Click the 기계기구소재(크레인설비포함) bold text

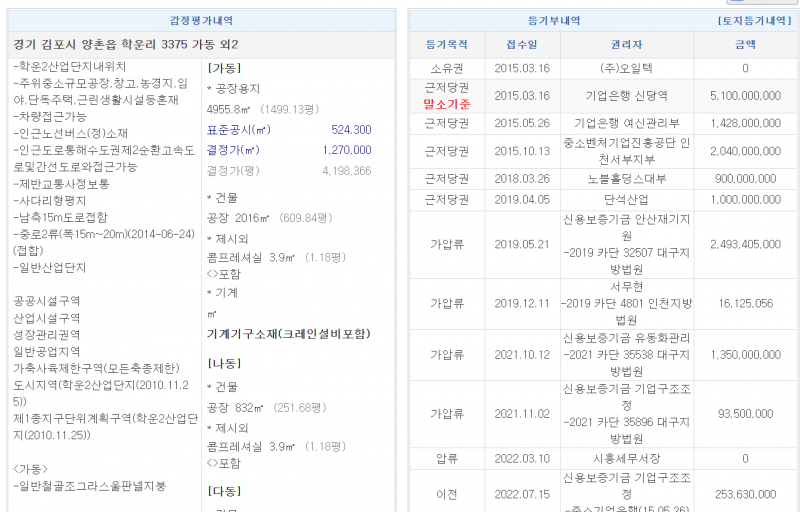(x=288, y=333)
